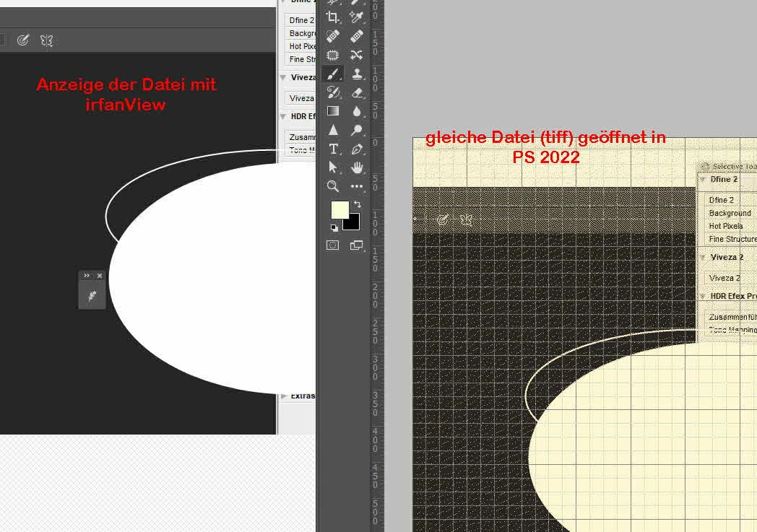This screenshot has width=757, height=532.
Task: Select the Hand tool
Action: coord(357,167)
